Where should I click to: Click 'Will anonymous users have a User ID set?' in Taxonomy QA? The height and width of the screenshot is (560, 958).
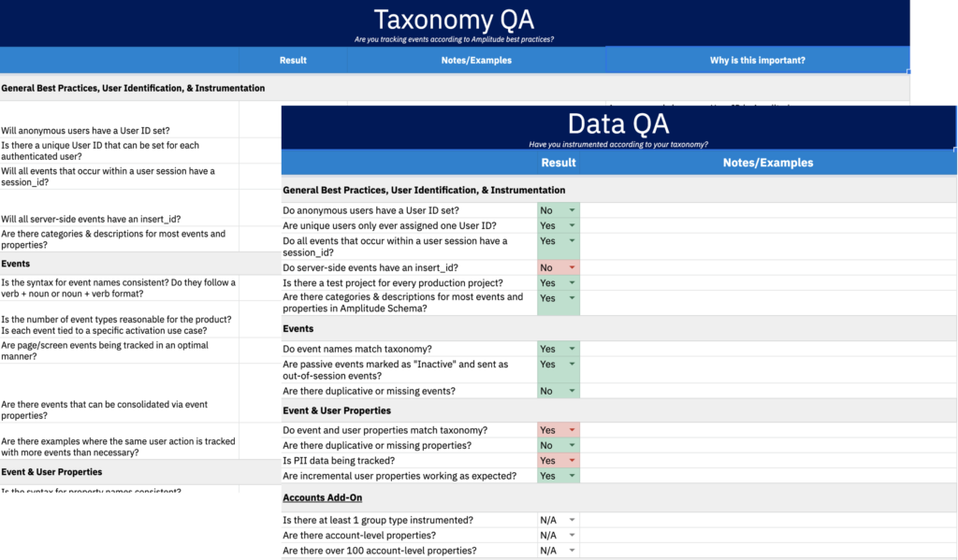pos(85,130)
